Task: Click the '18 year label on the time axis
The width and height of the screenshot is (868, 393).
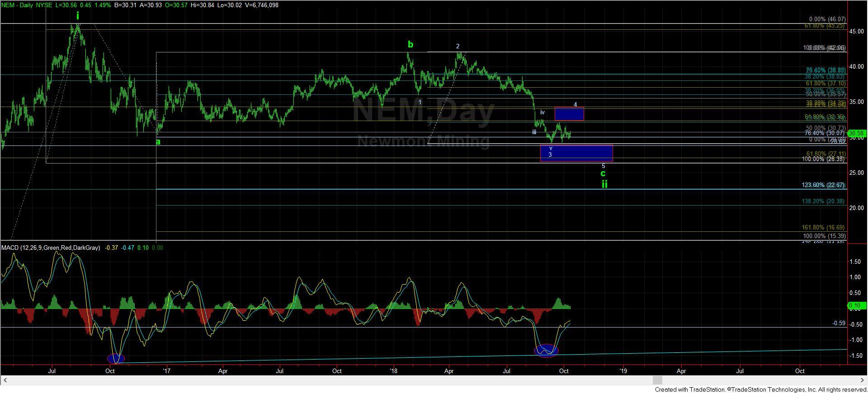Action: click(x=393, y=371)
